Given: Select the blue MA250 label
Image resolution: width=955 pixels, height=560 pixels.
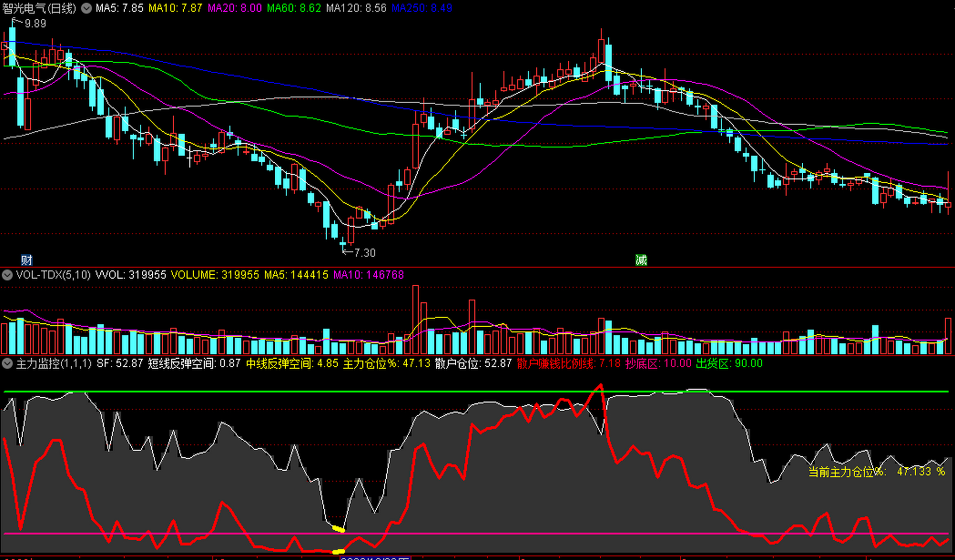Looking at the screenshot, I should pyautogui.click(x=422, y=8).
